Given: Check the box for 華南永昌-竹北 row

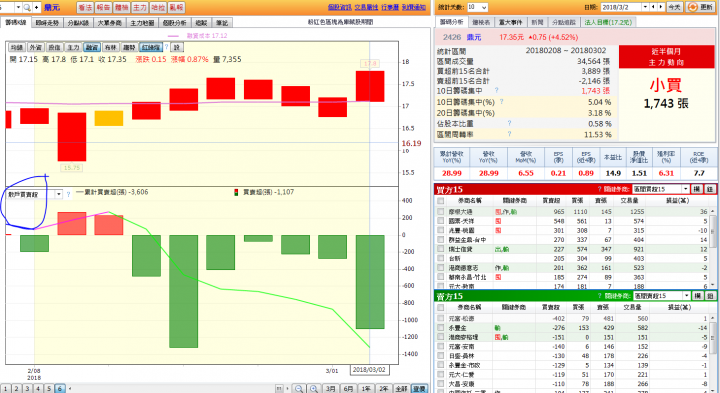Looking at the screenshot, I should click(441, 277).
